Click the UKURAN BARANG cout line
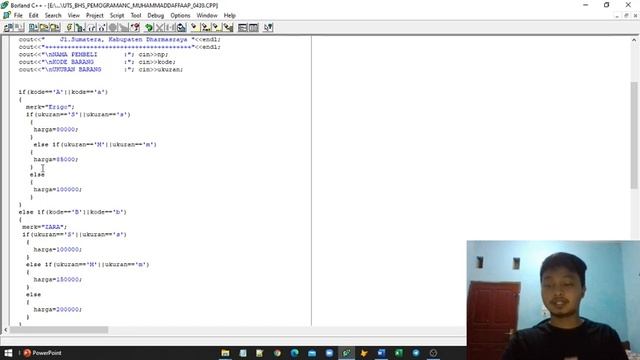Image resolution: width=640 pixels, height=360 pixels. (101, 69)
